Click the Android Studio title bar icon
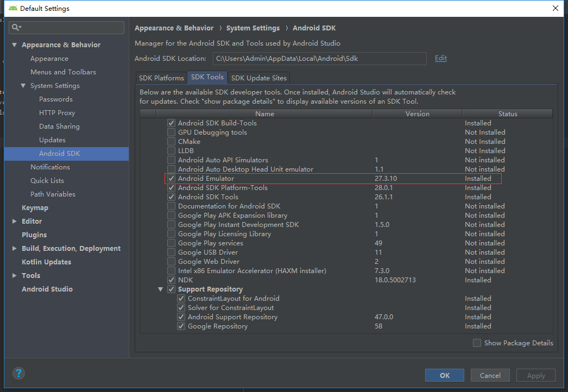The height and width of the screenshot is (392, 568). (13, 8)
